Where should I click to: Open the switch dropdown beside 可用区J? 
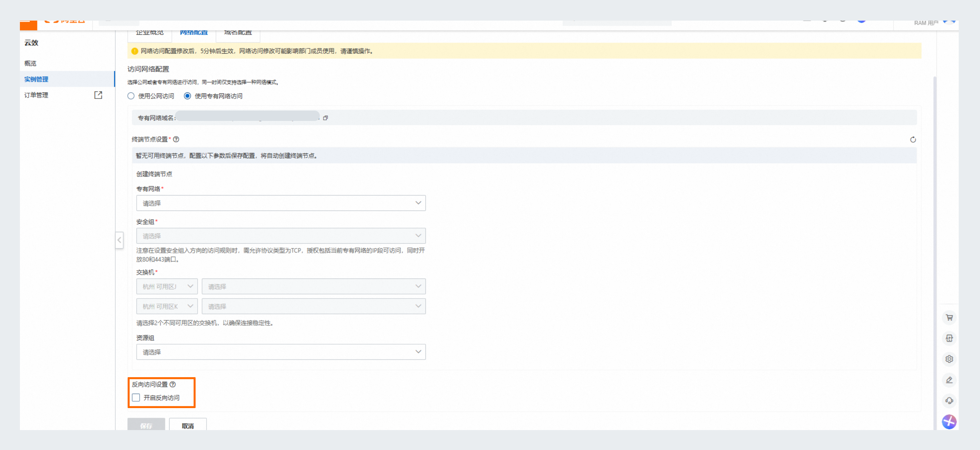pyautogui.click(x=314, y=286)
